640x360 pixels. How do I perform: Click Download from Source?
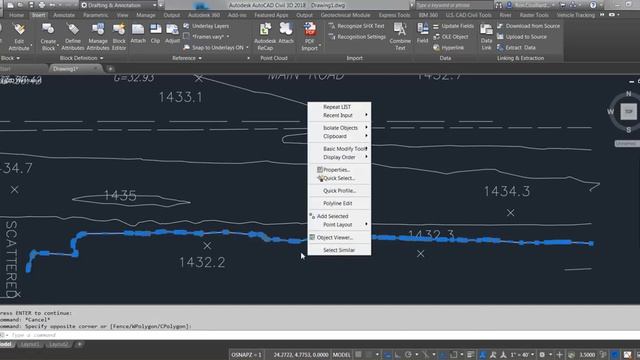pos(528,26)
